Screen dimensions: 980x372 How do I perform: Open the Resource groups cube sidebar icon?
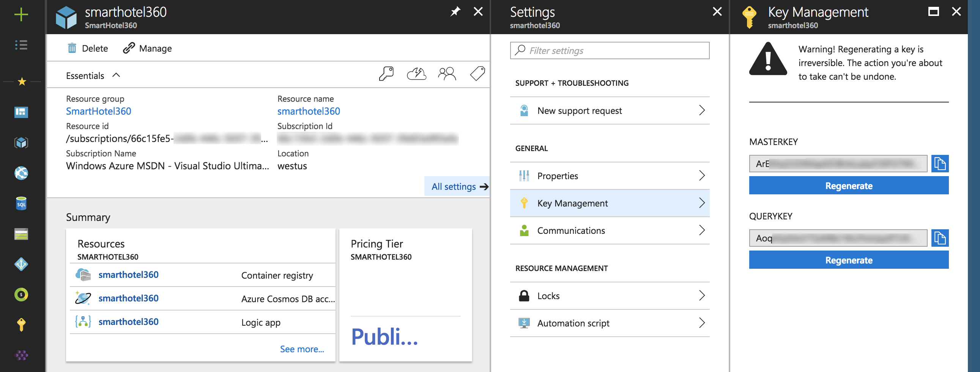click(x=21, y=143)
